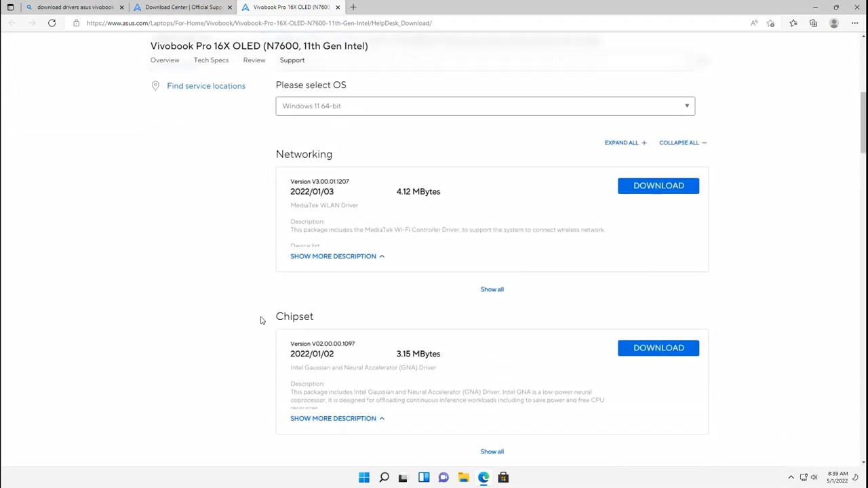
Task: Expand Show More Description for MediaTek WLAN
Action: (337, 256)
